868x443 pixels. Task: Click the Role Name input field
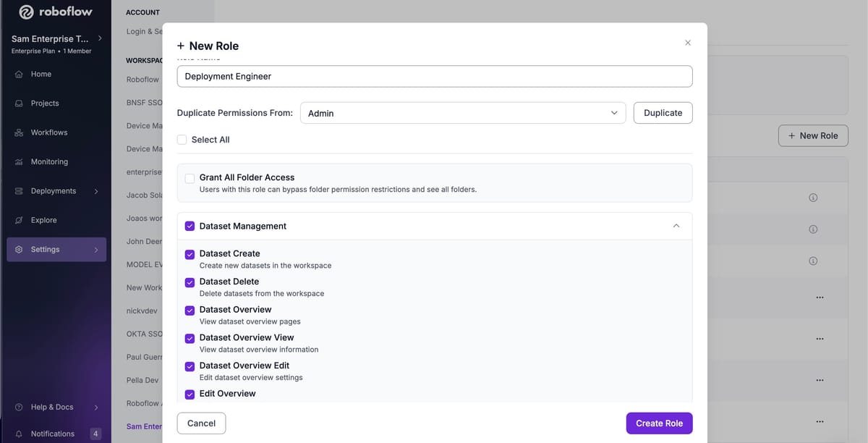pos(434,76)
